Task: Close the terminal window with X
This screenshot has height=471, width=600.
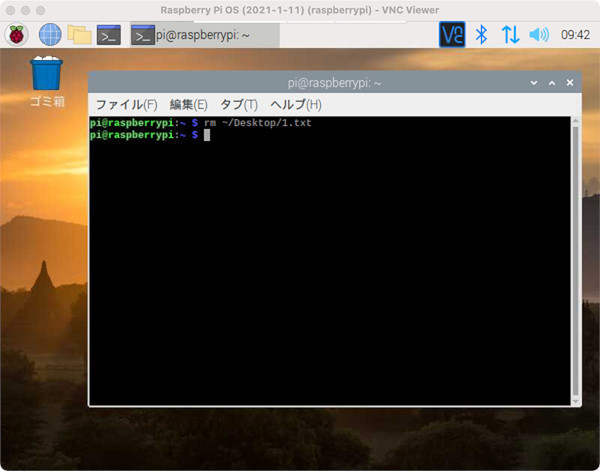Action: coord(570,83)
